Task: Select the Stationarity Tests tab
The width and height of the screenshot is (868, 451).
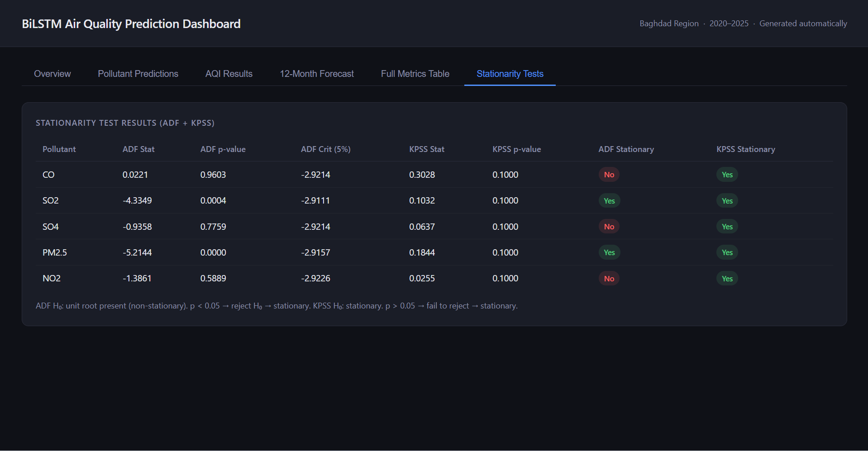Action: click(x=510, y=74)
